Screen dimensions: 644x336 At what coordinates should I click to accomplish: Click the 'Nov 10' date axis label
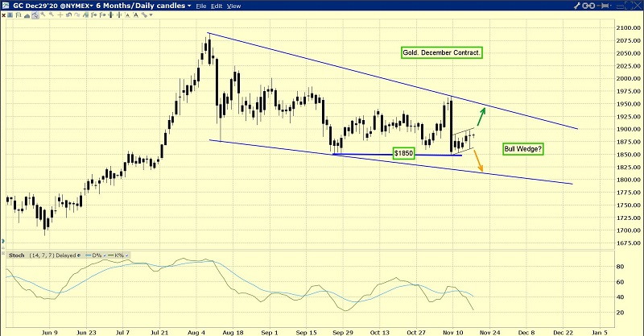pyautogui.click(x=453, y=332)
